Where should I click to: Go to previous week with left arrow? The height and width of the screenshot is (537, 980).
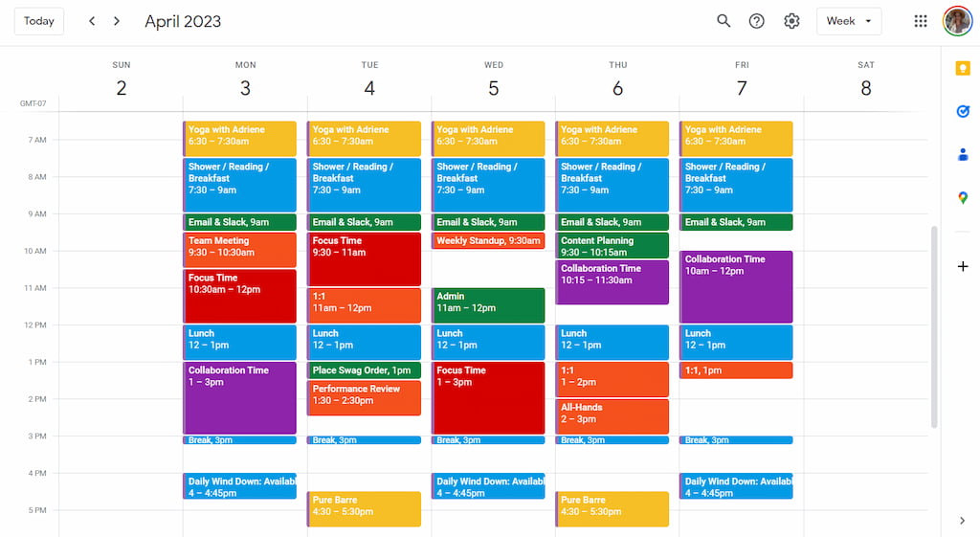(x=92, y=21)
